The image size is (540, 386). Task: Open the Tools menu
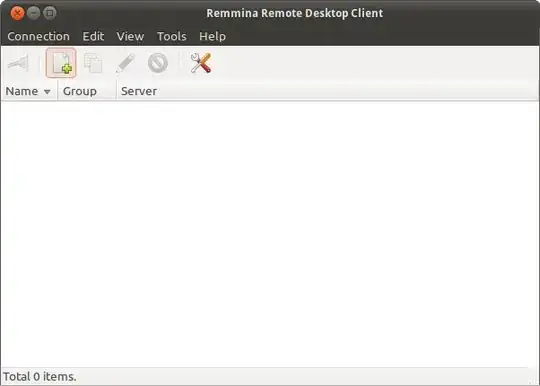[172, 36]
